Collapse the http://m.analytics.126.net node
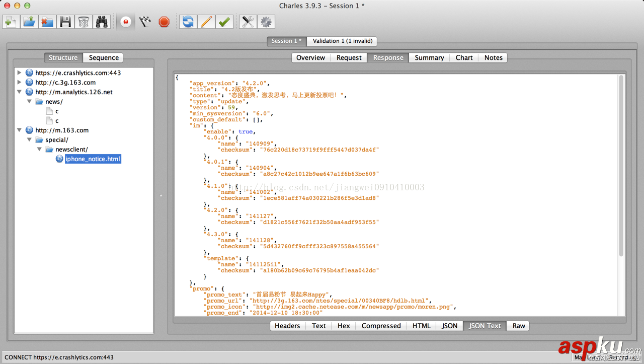The height and width of the screenshot is (364, 644). (20, 92)
